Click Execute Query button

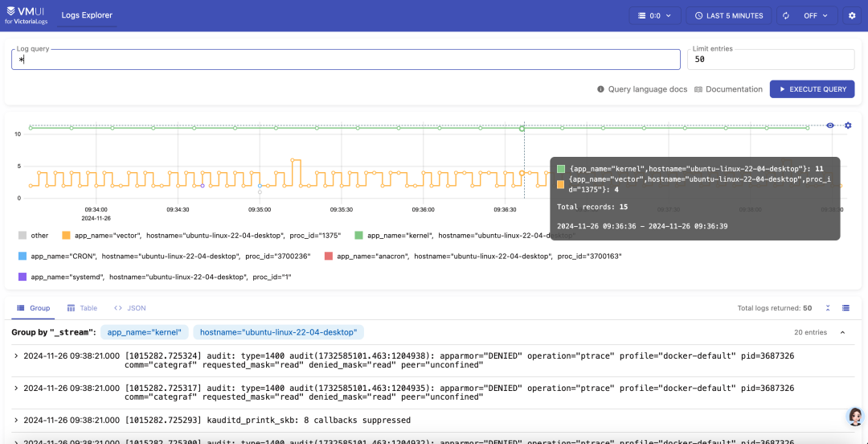[x=812, y=89]
